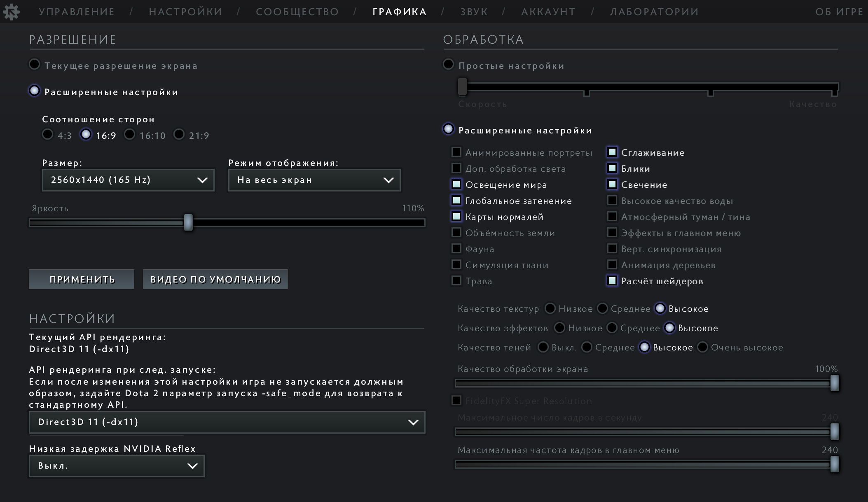
Task: Click the Качество обработки экрана slider
Action: (x=647, y=383)
